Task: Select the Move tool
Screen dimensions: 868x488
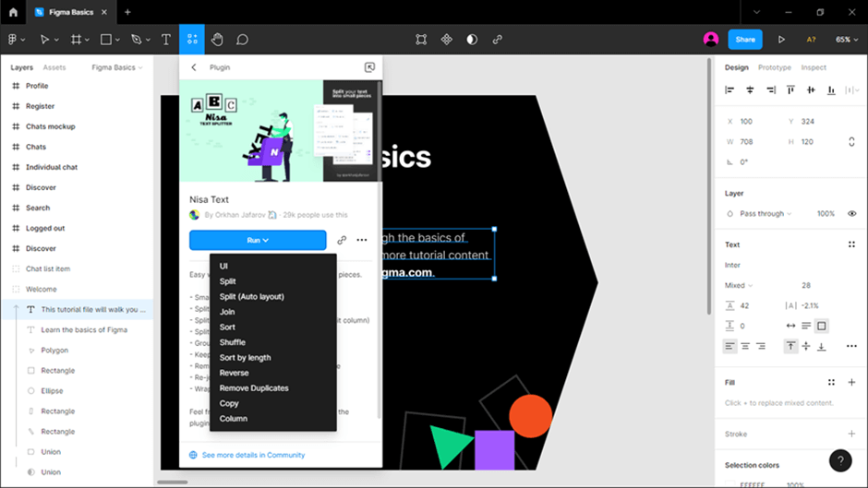Action: click(x=44, y=40)
